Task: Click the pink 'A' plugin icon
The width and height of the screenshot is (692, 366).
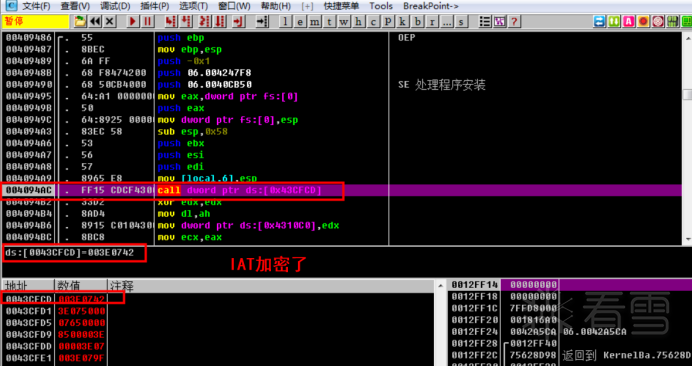Action: 629,21
